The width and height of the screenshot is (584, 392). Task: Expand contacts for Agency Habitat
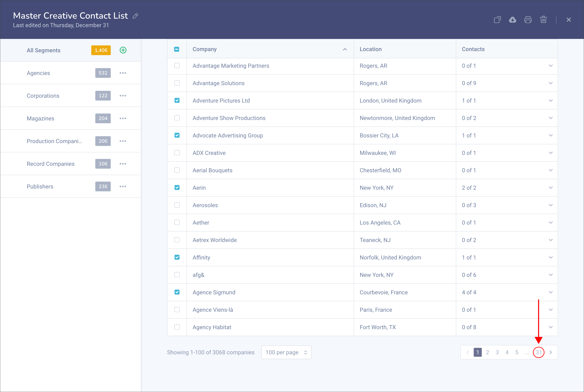pos(551,327)
